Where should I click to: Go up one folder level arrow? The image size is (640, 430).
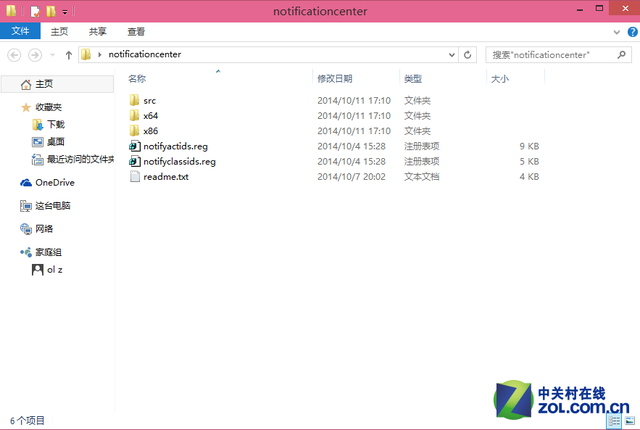point(69,55)
